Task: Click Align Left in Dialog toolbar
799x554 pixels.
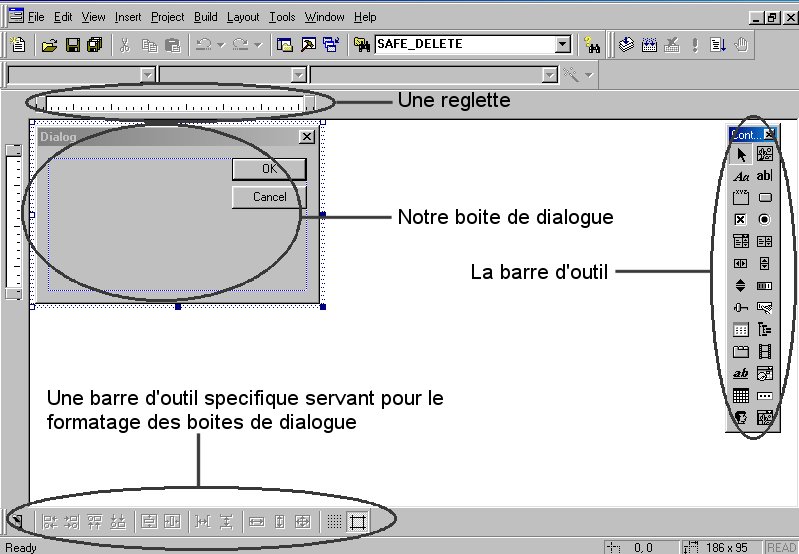Action: [x=49, y=521]
